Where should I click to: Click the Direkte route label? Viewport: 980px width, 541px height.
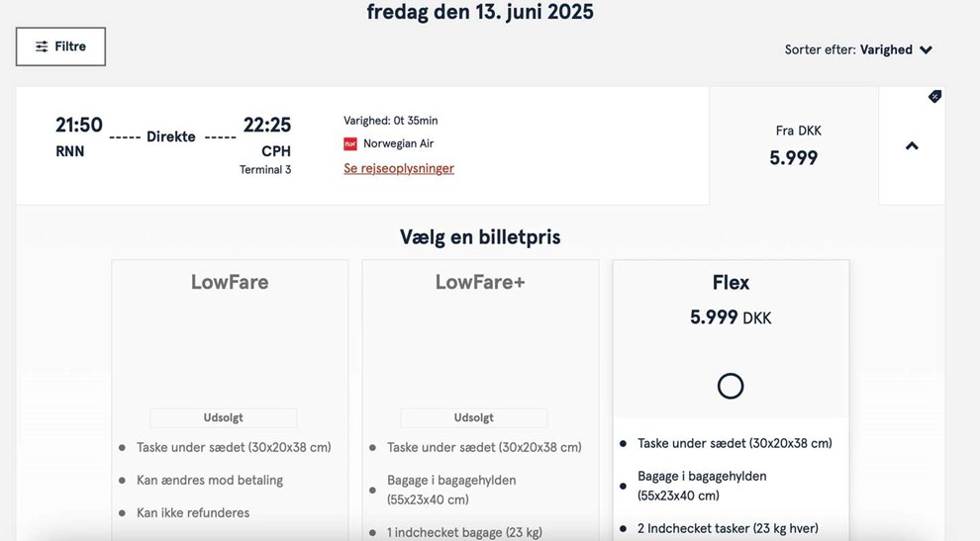pyautogui.click(x=171, y=136)
